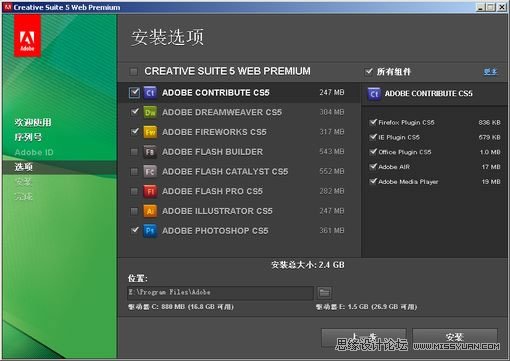The width and height of the screenshot is (510, 361).
Task: Select the ADOBE DREAMWEAVER CS5 row label
Action: [222, 112]
